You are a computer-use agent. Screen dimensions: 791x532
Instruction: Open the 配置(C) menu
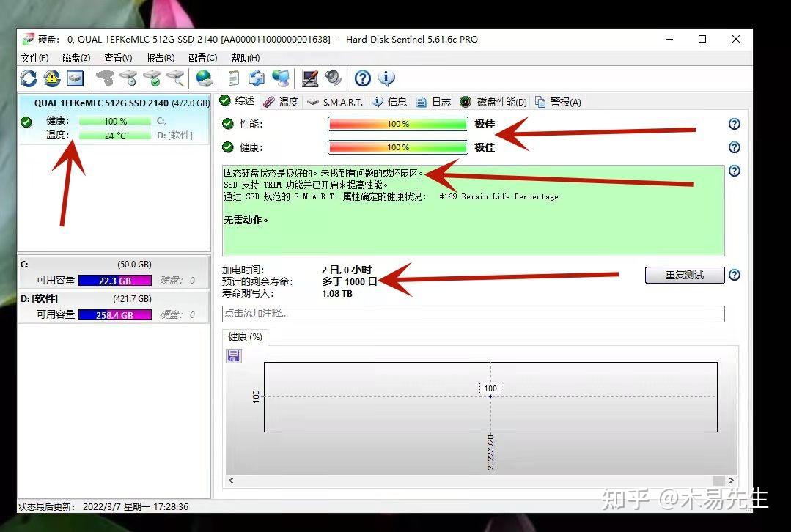[x=202, y=58]
